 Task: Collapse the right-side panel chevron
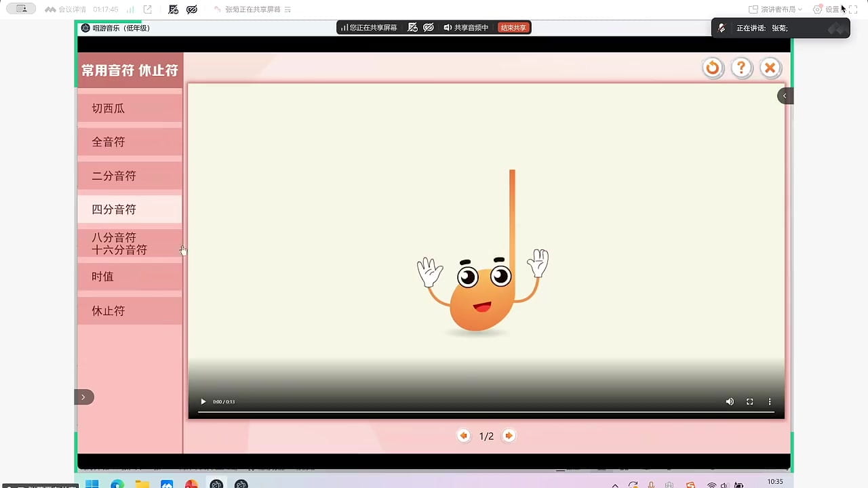pyautogui.click(x=785, y=96)
